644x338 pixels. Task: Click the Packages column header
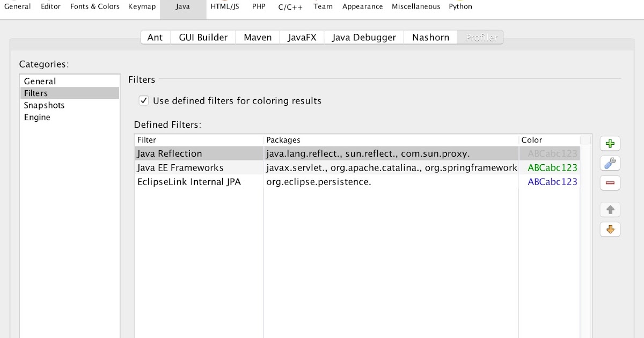tap(283, 140)
